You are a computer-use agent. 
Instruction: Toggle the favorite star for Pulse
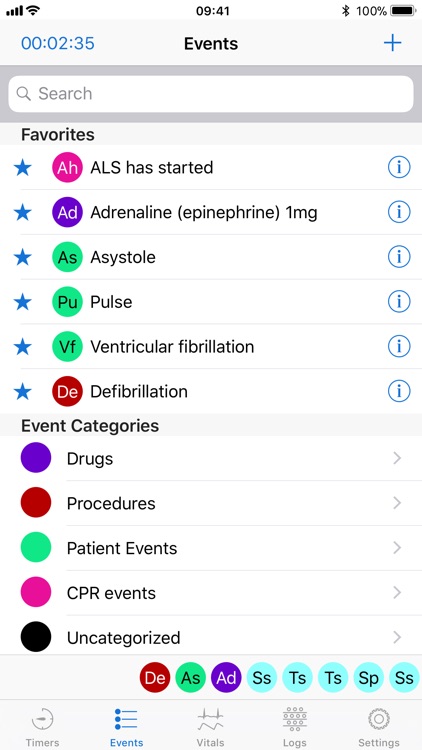click(22, 302)
